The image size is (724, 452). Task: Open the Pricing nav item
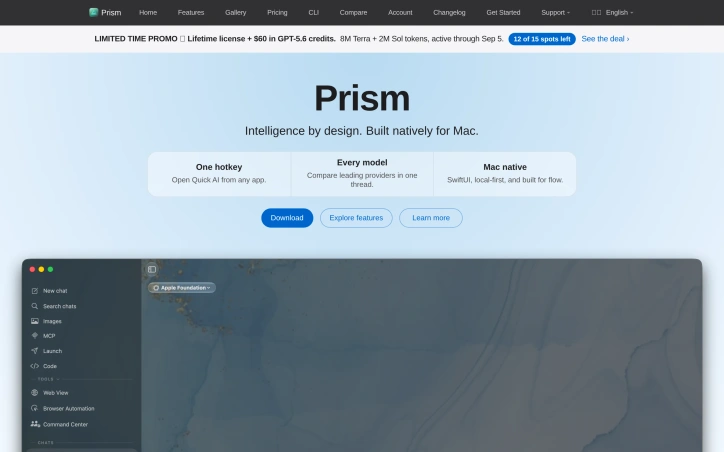point(277,12)
